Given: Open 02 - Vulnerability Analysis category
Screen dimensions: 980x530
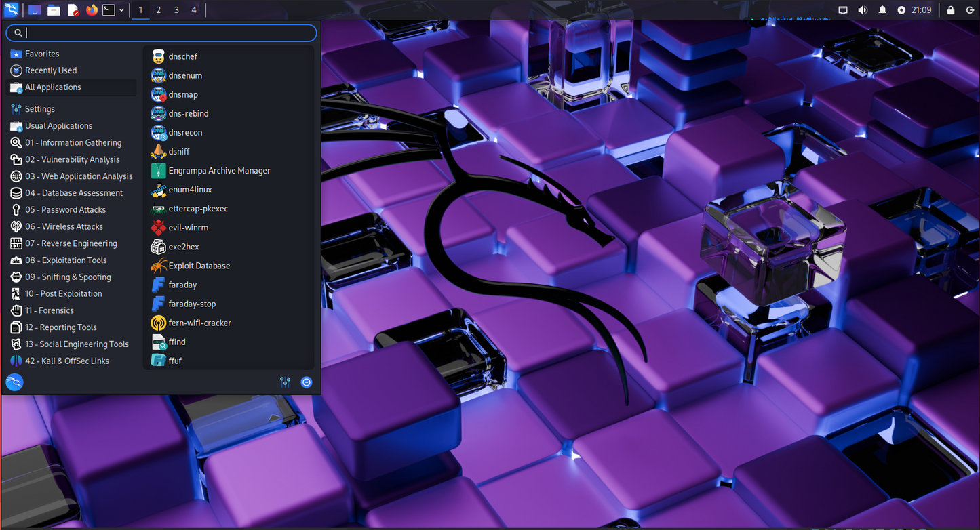Looking at the screenshot, I should tap(71, 160).
